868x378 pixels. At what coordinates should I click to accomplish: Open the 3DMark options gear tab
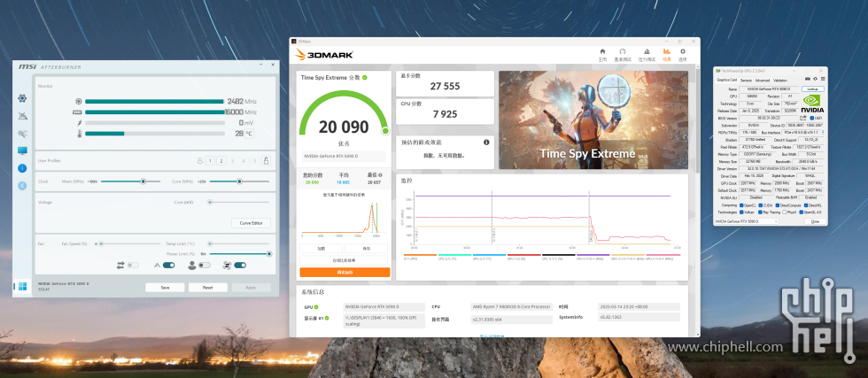[x=683, y=55]
